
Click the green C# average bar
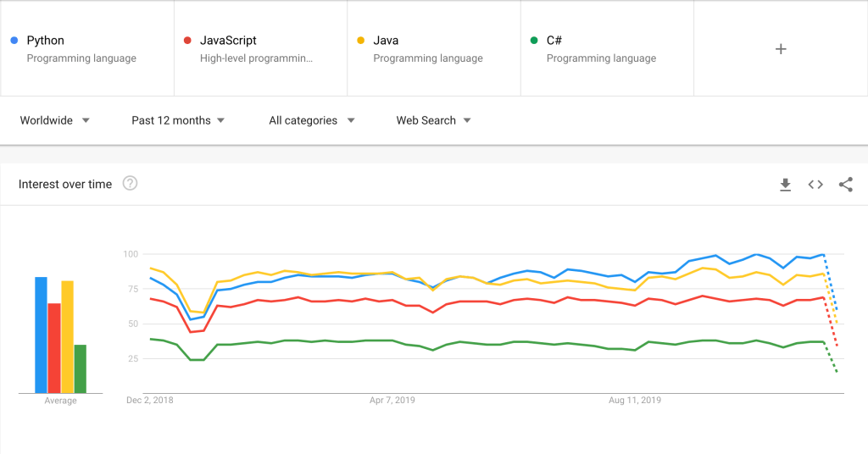pos(81,368)
